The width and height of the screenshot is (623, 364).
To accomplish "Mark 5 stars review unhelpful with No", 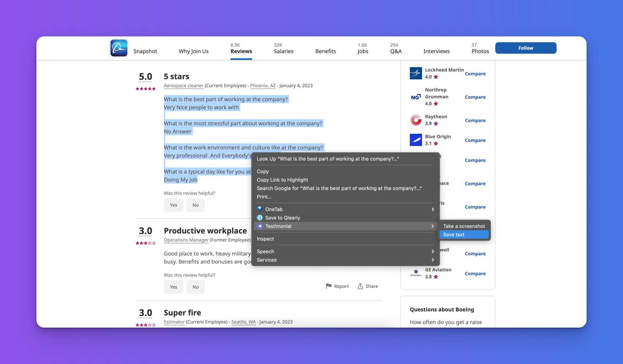I will click(196, 205).
